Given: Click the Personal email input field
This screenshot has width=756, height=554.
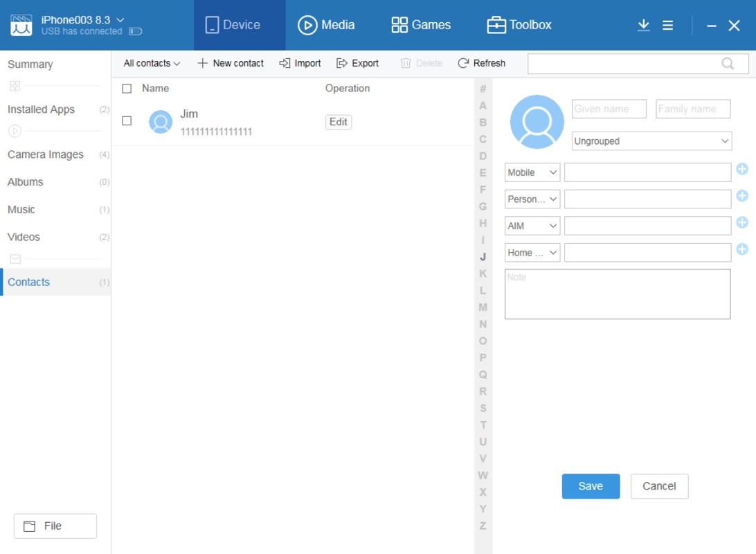Looking at the screenshot, I should click(647, 199).
